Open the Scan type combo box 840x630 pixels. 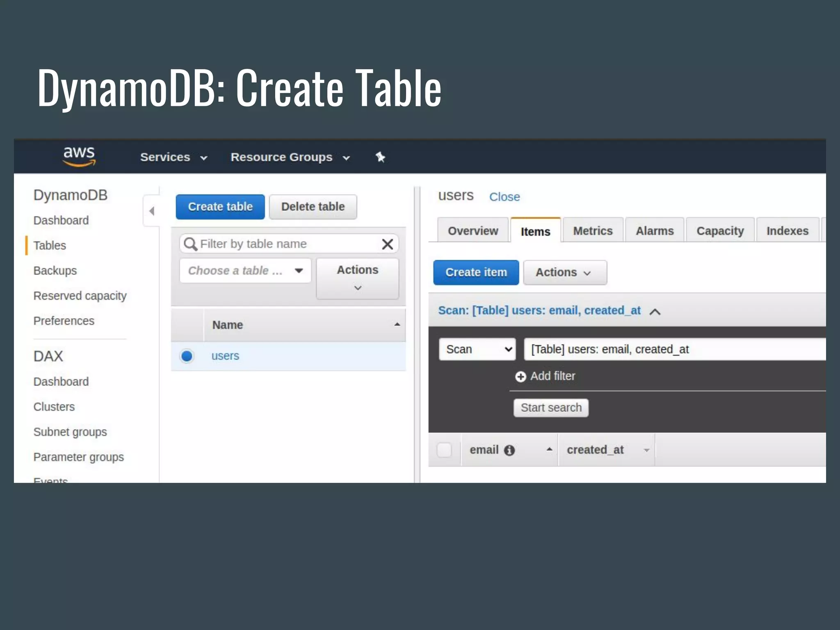click(477, 349)
